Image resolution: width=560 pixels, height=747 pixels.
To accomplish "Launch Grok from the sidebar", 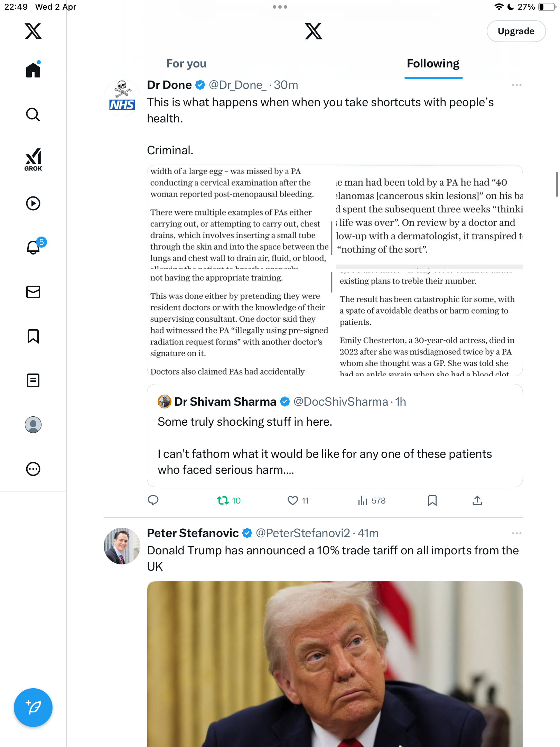I will (x=33, y=159).
